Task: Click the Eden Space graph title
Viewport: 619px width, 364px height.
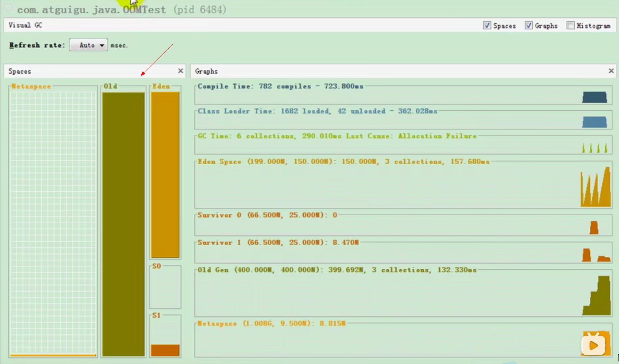Action: 344,162
